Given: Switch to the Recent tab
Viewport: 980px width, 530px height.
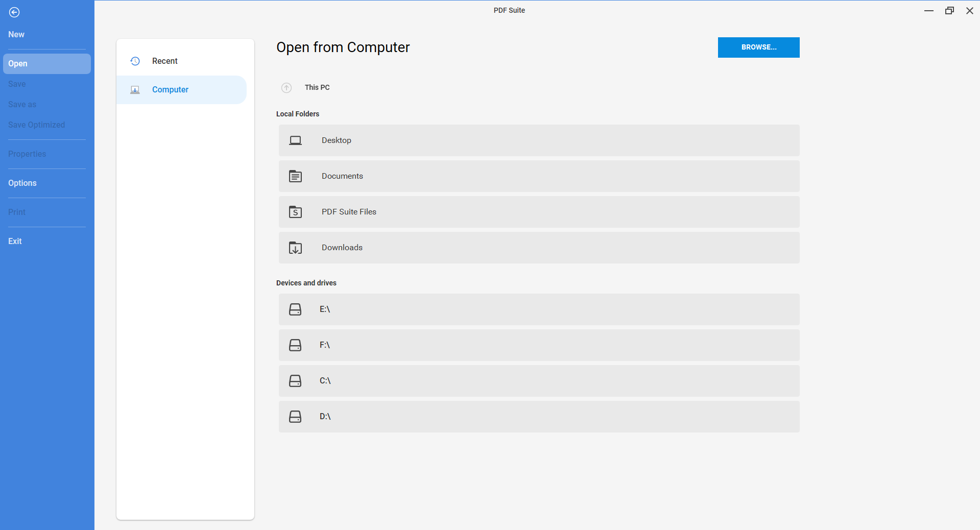Looking at the screenshot, I should 181,61.
